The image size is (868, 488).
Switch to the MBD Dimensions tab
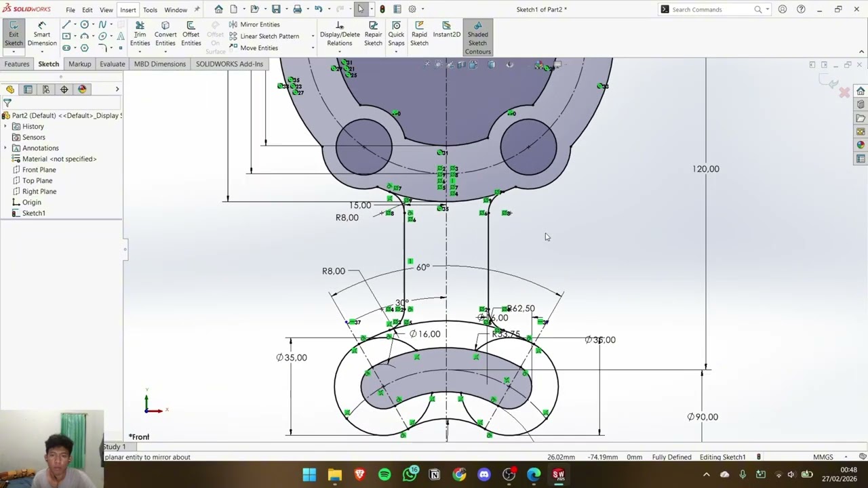pos(160,64)
